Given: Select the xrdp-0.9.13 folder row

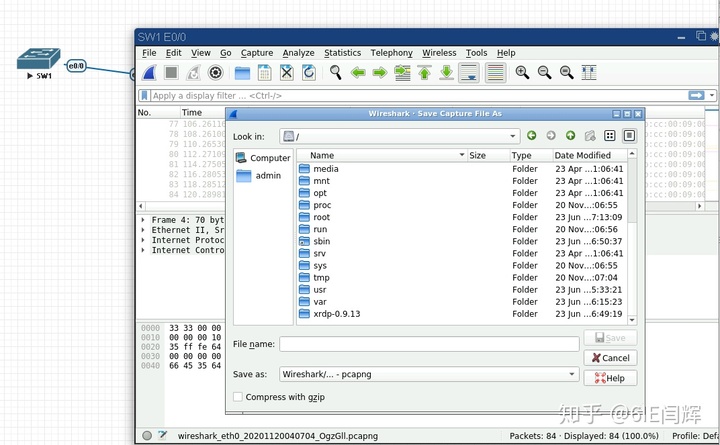Looking at the screenshot, I should (461, 314).
